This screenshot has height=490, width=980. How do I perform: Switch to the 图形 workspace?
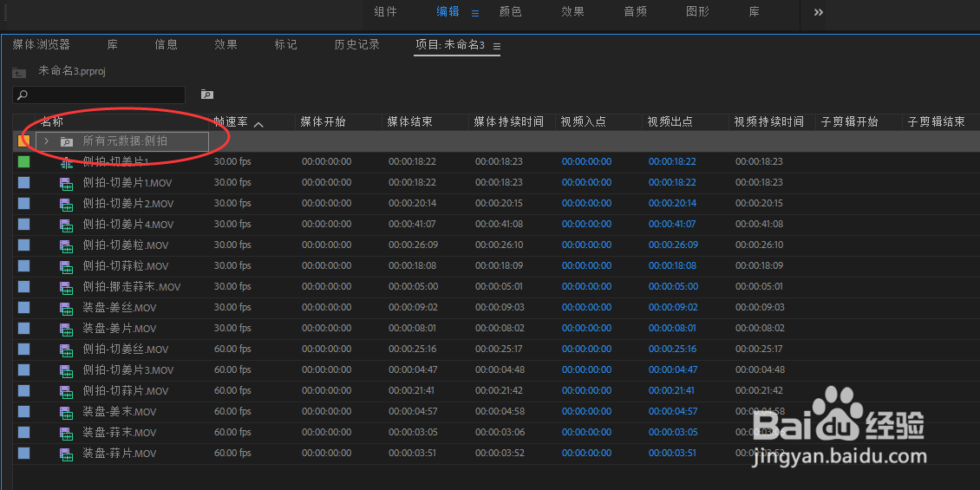point(697,12)
